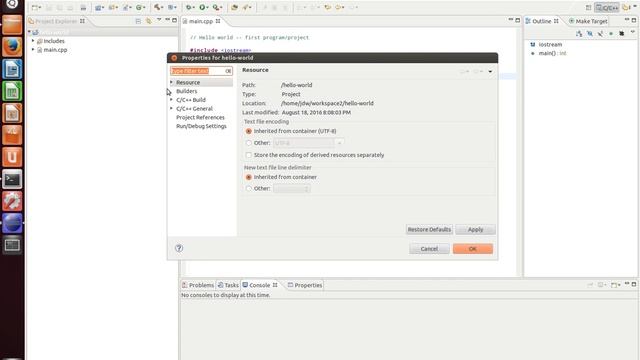Select Other radio for line delimiter
Image resolution: width=640 pixels, height=360 pixels.
(249, 189)
